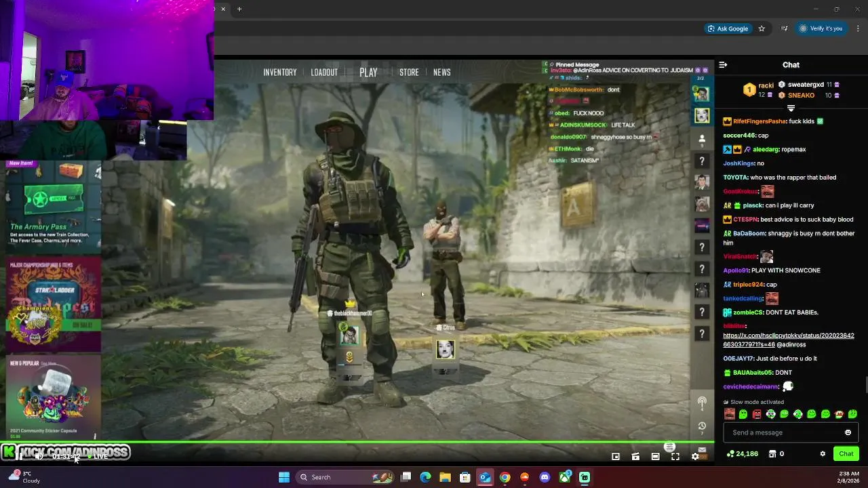
Task: Click sweatergxd in the gift leaderboard
Action: tap(806, 85)
